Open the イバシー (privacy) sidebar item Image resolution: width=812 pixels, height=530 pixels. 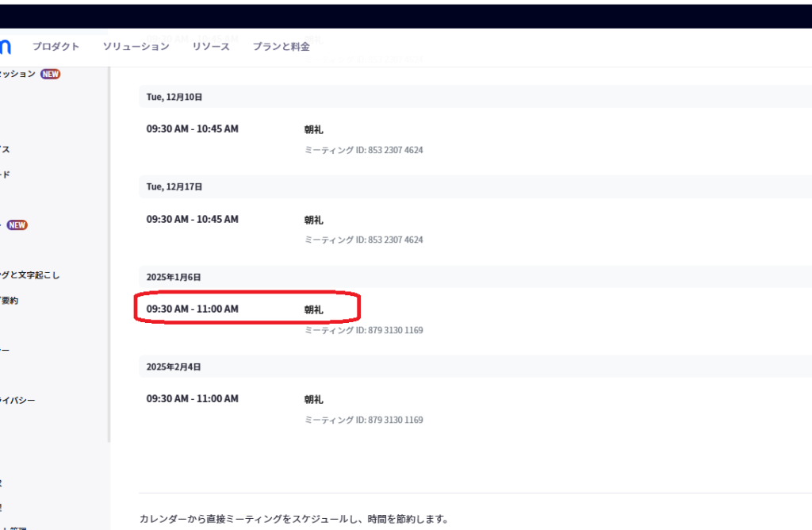[x=17, y=401]
